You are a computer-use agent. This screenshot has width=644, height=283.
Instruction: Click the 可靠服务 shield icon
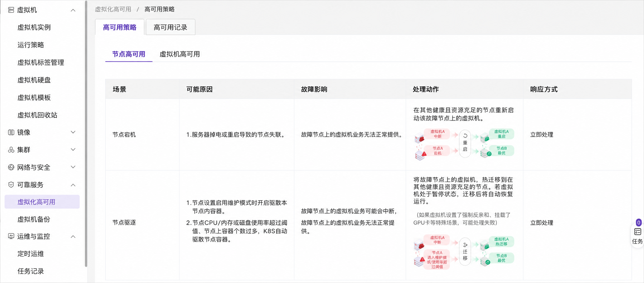pos(11,185)
